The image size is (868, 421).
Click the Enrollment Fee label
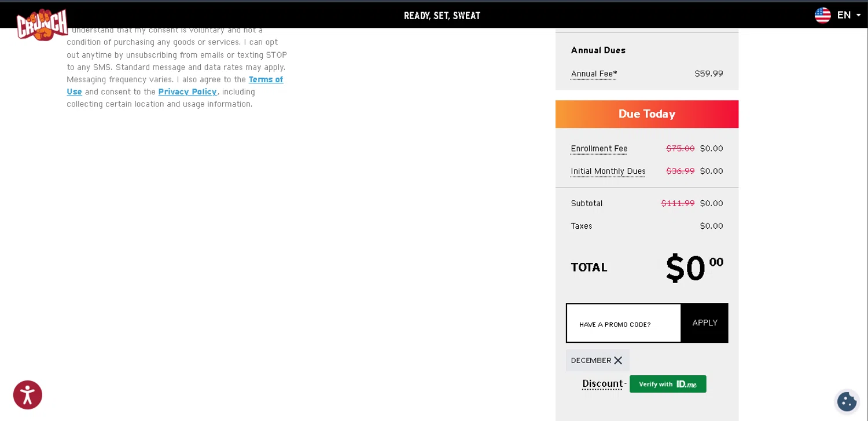click(x=599, y=149)
